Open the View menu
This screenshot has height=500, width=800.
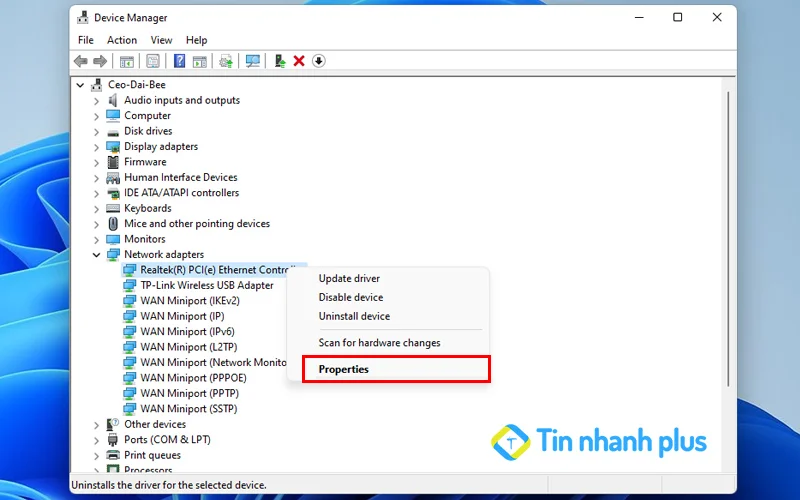161,40
